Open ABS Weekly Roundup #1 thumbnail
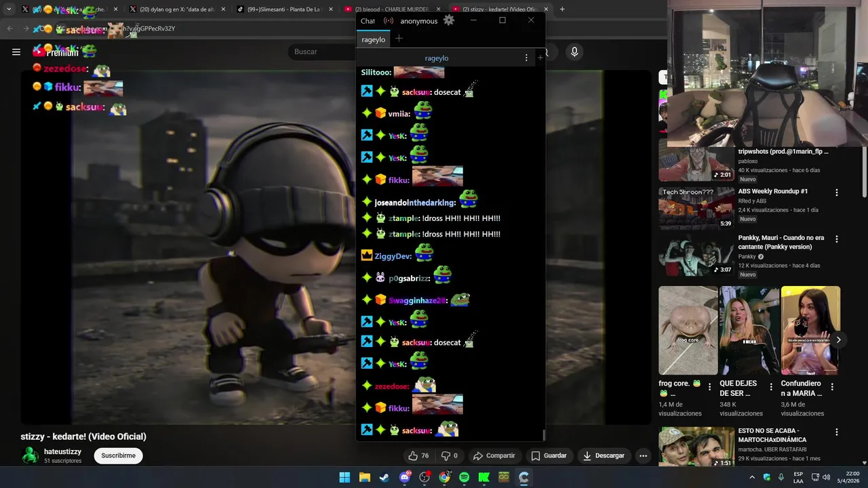 pos(696,208)
